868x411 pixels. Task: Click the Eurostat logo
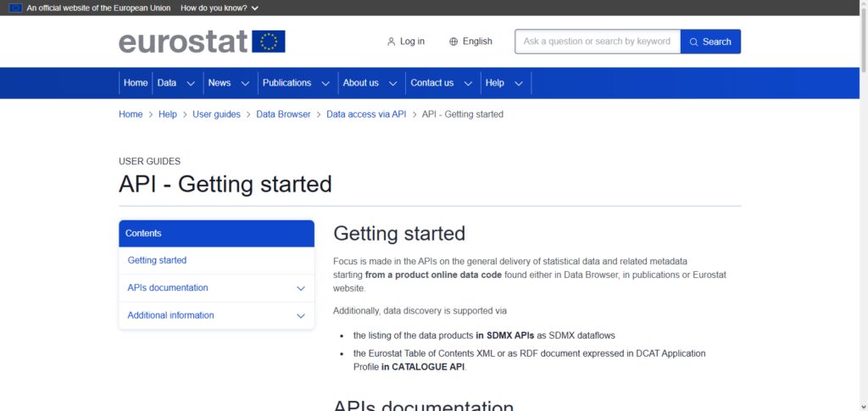[202, 42]
